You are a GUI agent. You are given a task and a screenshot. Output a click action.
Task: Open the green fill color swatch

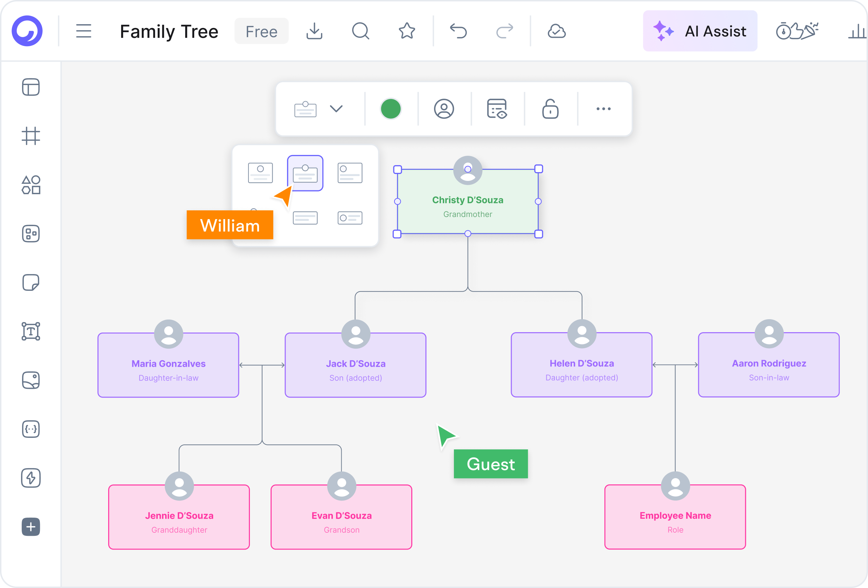(x=391, y=109)
